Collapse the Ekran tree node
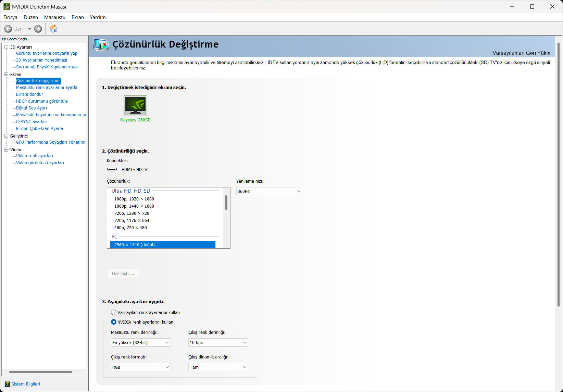This screenshot has width=563, height=392. coord(6,75)
